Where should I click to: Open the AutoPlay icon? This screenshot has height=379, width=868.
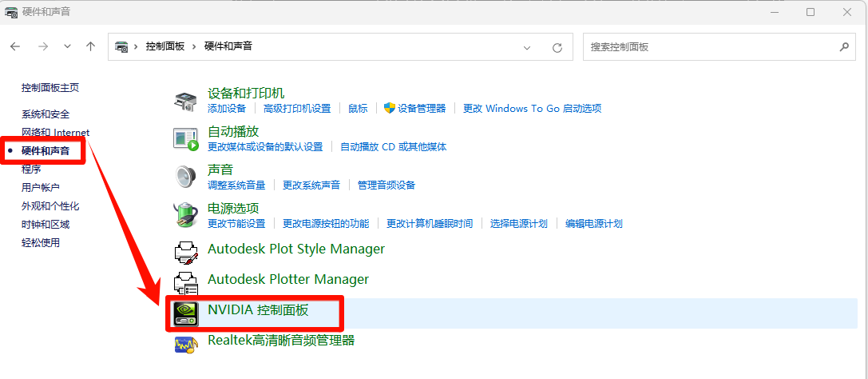[185, 139]
